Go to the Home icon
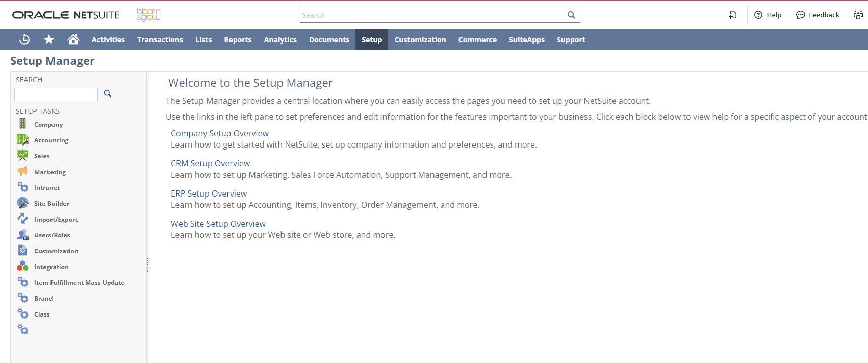The width and height of the screenshot is (868, 363). pyautogui.click(x=73, y=39)
